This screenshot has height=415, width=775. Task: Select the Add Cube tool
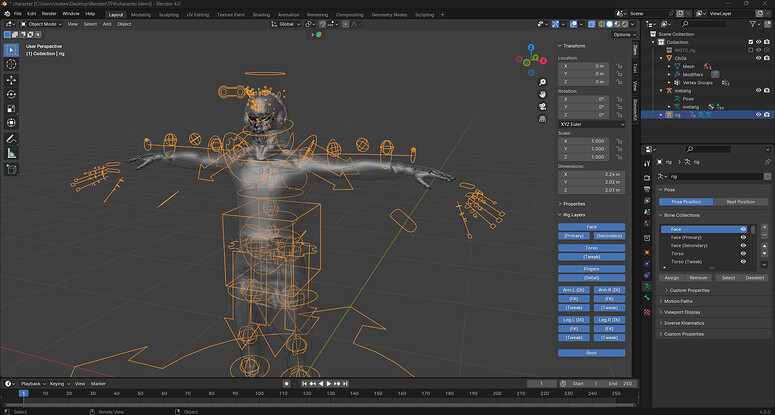11,169
